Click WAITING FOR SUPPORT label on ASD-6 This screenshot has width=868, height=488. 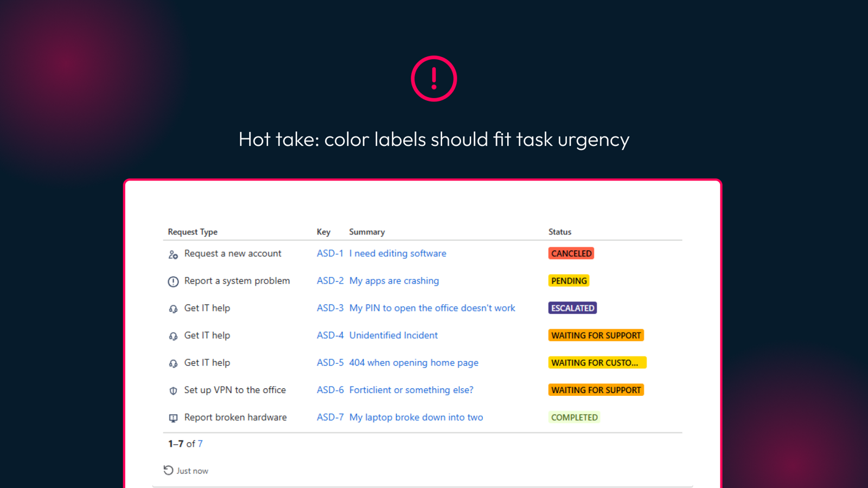596,390
